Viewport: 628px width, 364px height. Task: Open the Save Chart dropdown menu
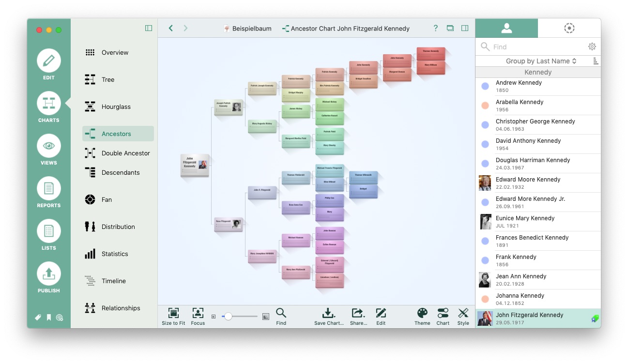point(329,313)
